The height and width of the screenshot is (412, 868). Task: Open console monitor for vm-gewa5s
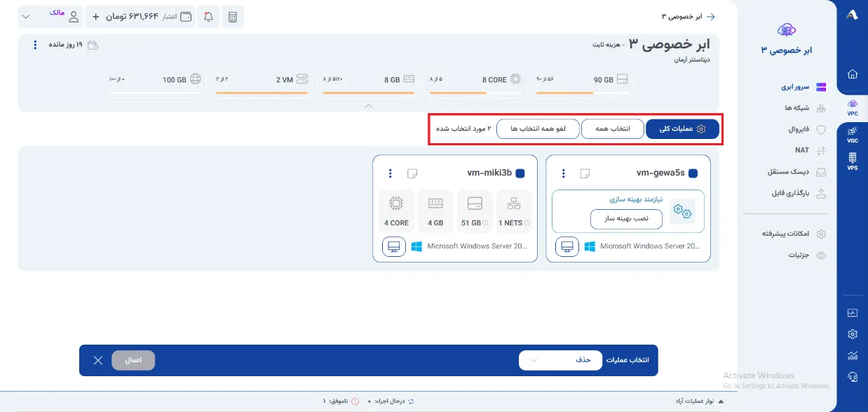(x=567, y=247)
